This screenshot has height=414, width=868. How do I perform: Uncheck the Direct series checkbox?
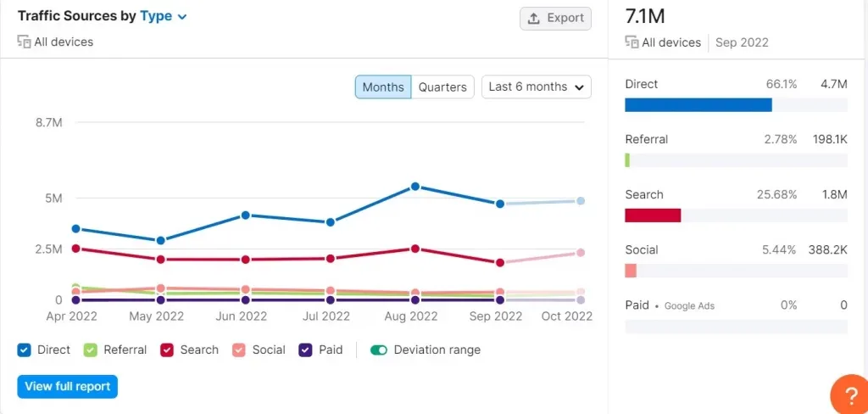pos(25,350)
